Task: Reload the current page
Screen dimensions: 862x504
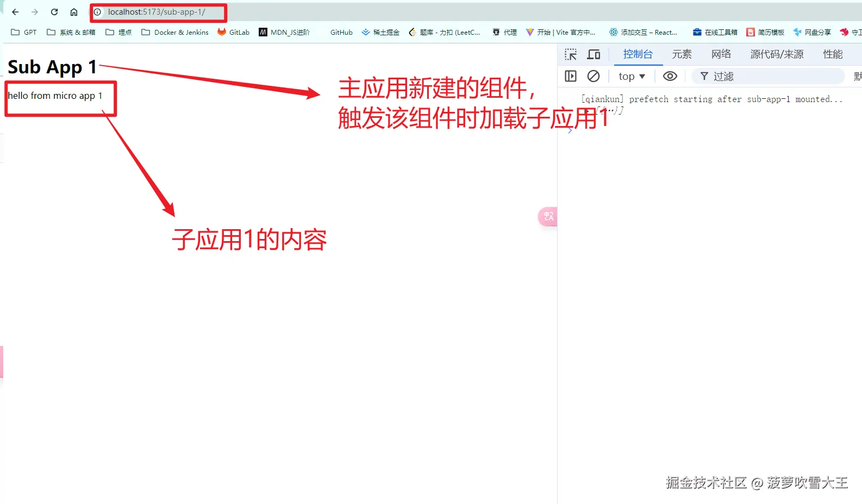Action: point(54,12)
